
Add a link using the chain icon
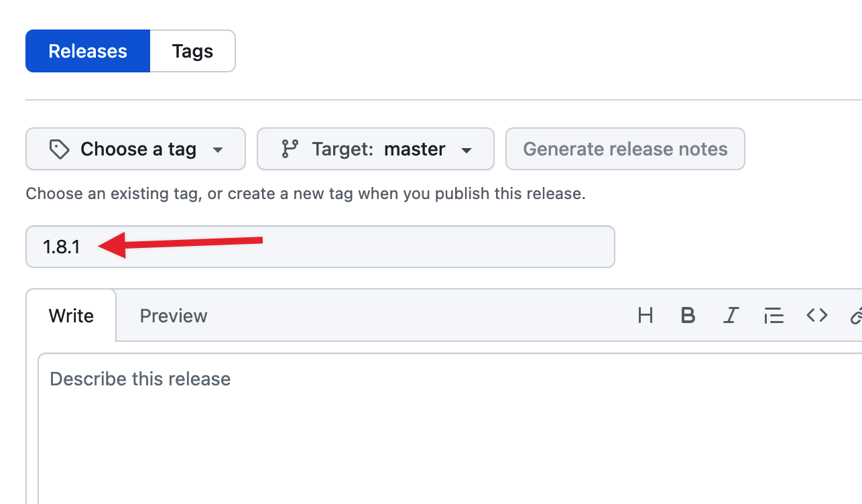coord(856,316)
